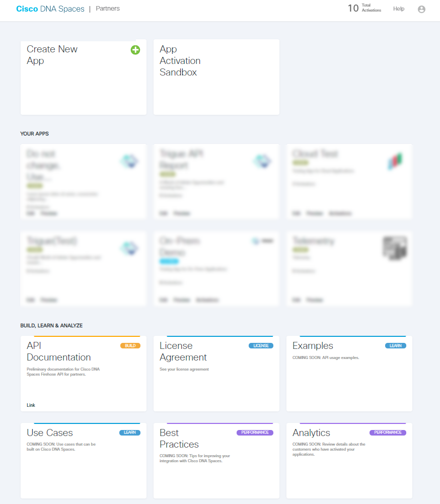The image size is (440, 504).
Task: Click the Help link in header
Action: pos(399,9)
